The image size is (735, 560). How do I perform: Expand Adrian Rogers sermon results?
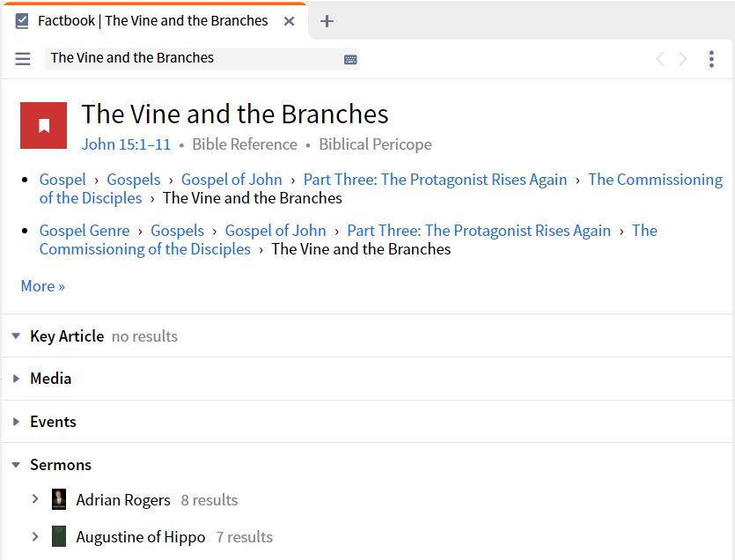click(35, 499)
